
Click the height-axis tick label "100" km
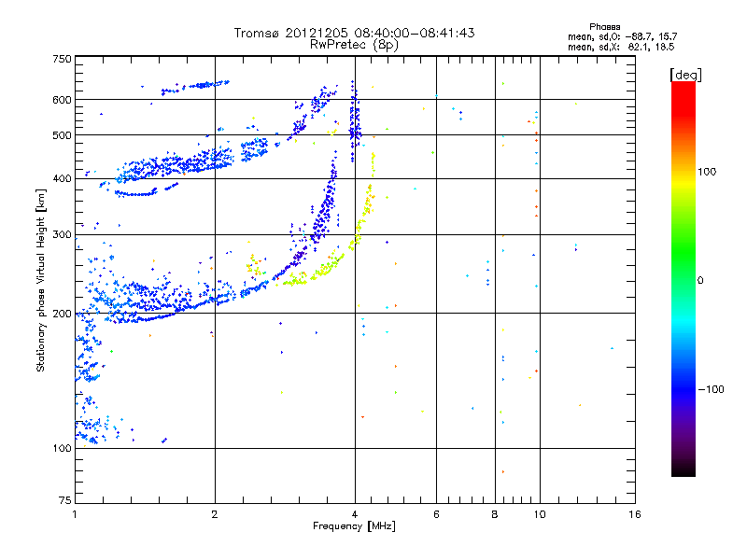(x=62, y=449)
